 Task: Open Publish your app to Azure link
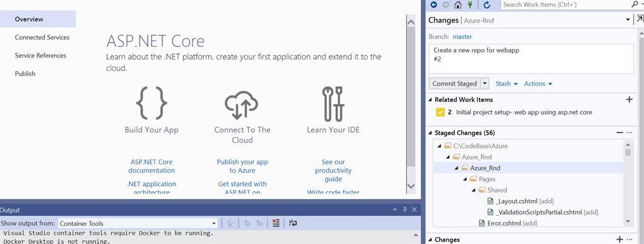point(242,166)
